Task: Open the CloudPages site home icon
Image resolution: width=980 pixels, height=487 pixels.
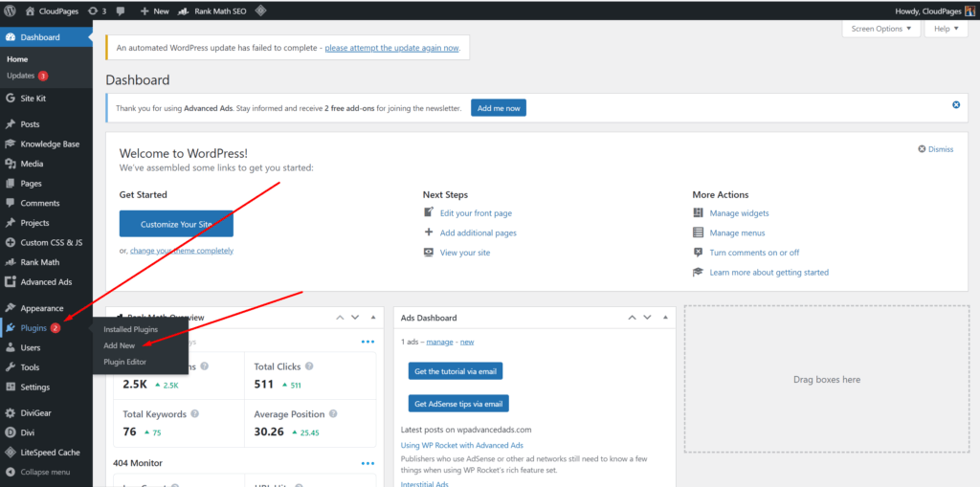Action: tap(30, 11)
